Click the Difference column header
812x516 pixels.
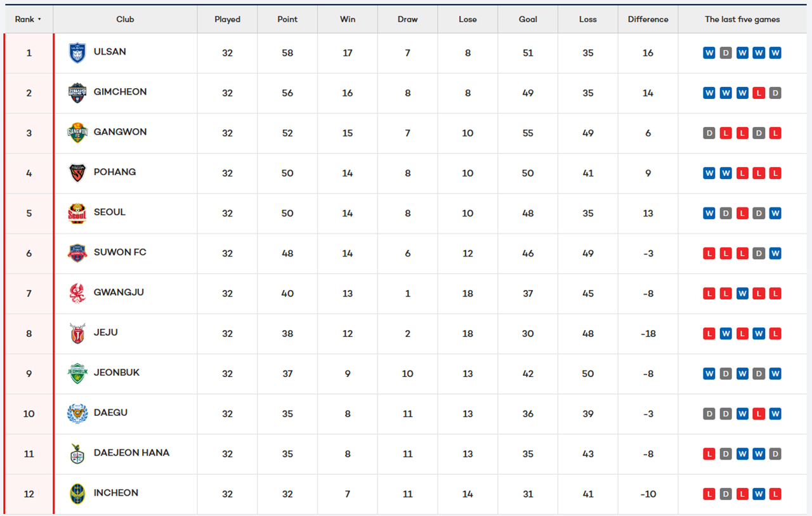(648, 20)
